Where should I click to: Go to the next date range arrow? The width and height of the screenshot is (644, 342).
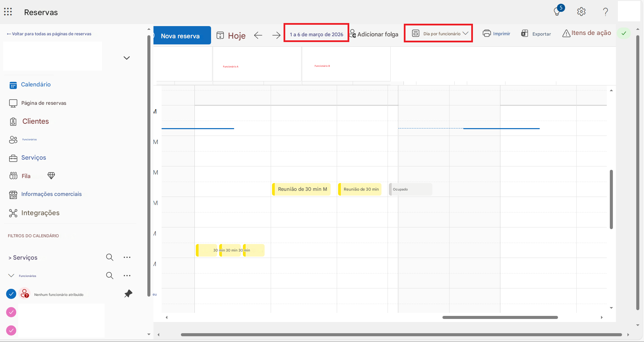[276, 35]
